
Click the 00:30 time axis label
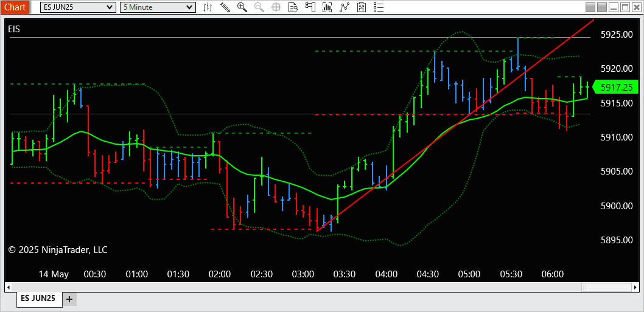[x=95, y=274]
